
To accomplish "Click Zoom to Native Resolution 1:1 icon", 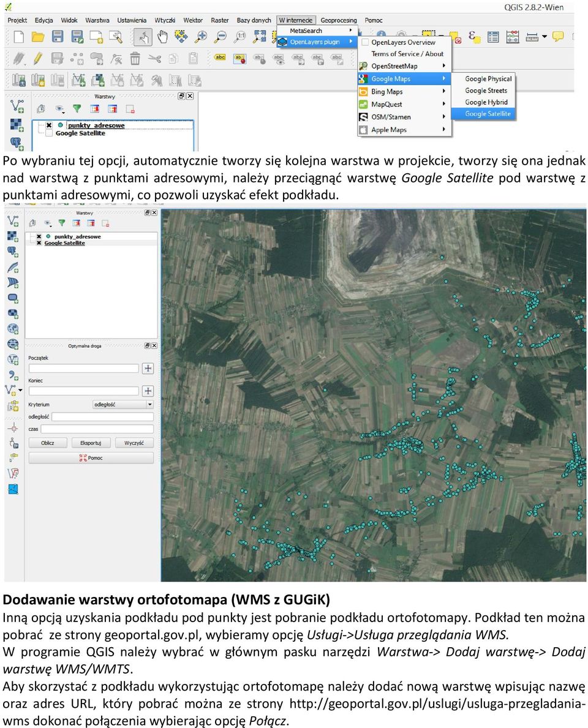I will pyautogui.click(x=240, y=37).
